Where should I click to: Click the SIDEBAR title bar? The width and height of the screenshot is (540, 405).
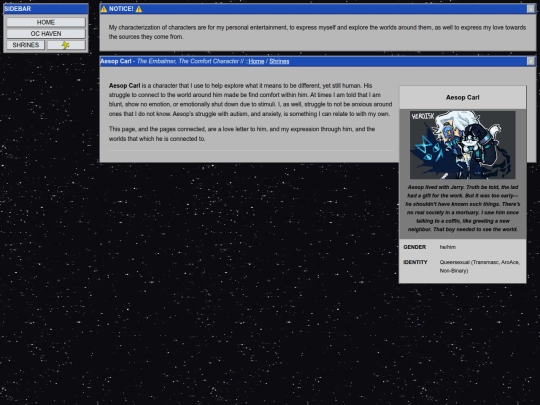[x=46, y=9]
